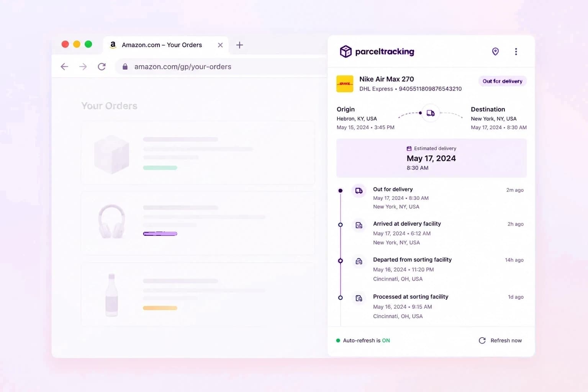Click the Processed at sorting facility icon
588x392 pixels.
[x=359, y=298]
